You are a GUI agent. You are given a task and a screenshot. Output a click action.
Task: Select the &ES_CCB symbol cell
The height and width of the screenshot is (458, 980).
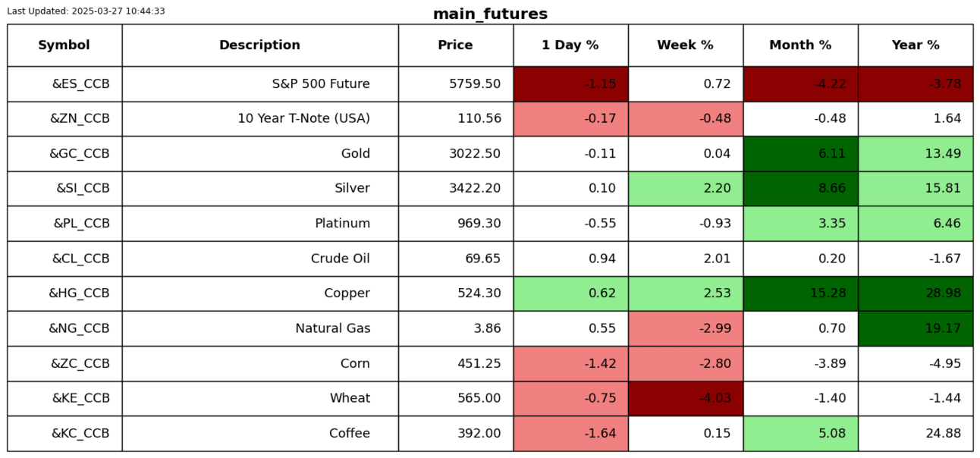point(64,84)
